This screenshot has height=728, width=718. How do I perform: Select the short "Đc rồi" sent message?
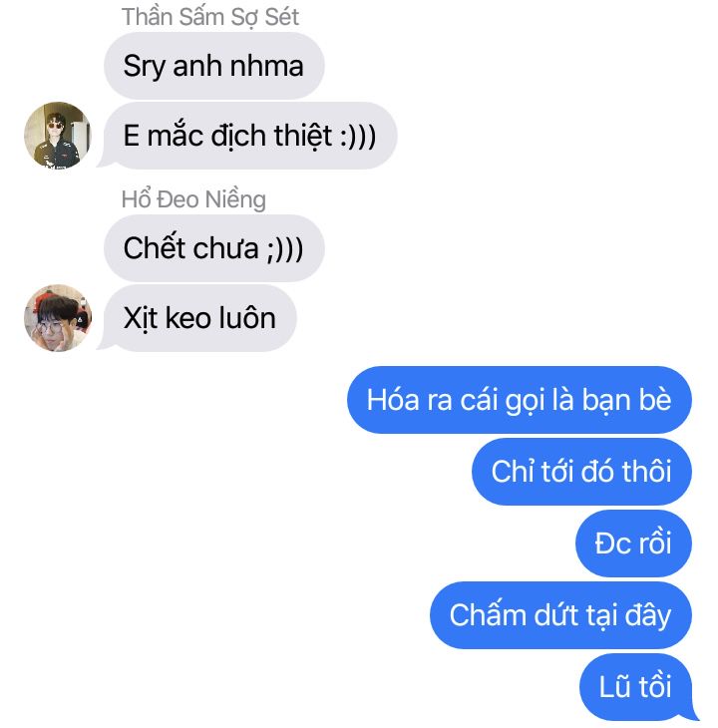pyautogui.click(x=633, y=544)
